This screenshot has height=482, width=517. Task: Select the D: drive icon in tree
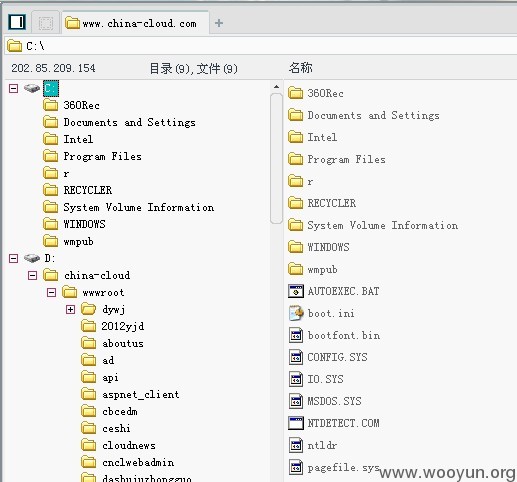coord(32,258)
